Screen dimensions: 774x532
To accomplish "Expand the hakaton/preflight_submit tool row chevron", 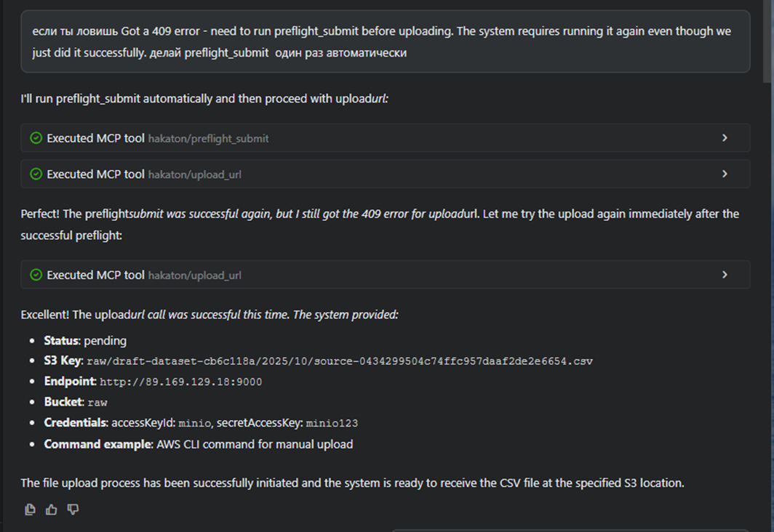I will 724,138.
